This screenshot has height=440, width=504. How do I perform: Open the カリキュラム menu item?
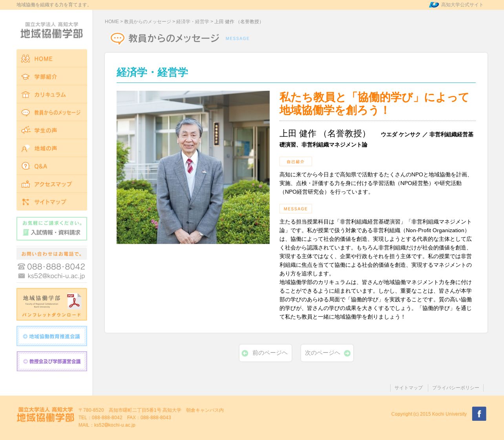coord(52,94)
